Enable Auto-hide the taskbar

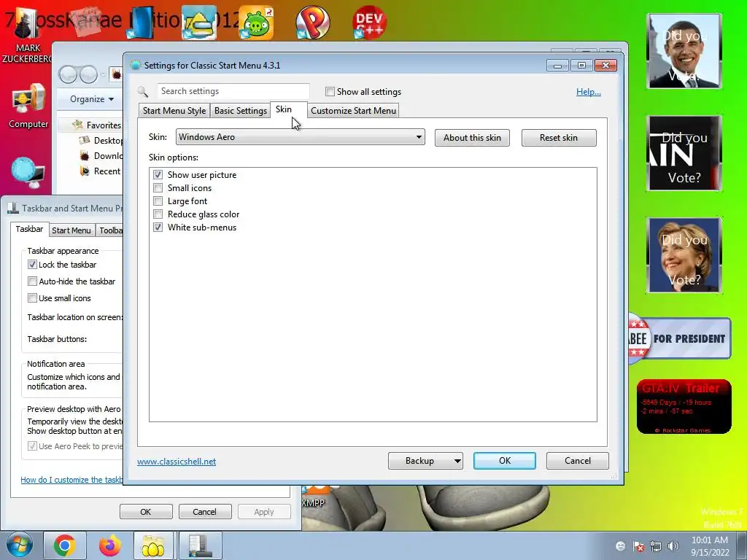pos(32,281)
